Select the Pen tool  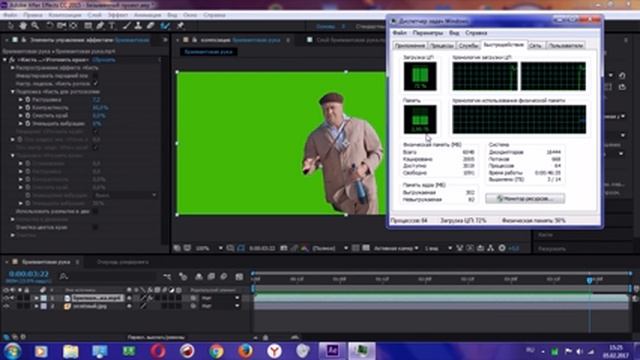[x=100, y=26]
